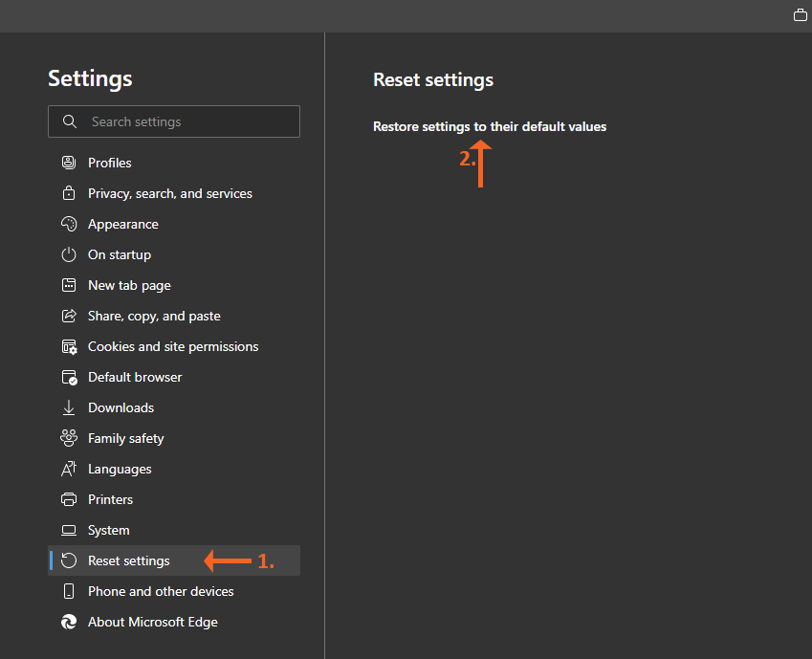The height and width of the screenshot is (659, 812).
Task: Click the Appearance icon
Action: tap(69, 224)
